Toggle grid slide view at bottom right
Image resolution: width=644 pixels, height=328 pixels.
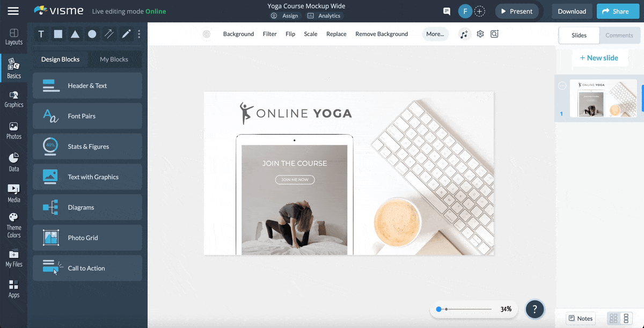[612, 318]
